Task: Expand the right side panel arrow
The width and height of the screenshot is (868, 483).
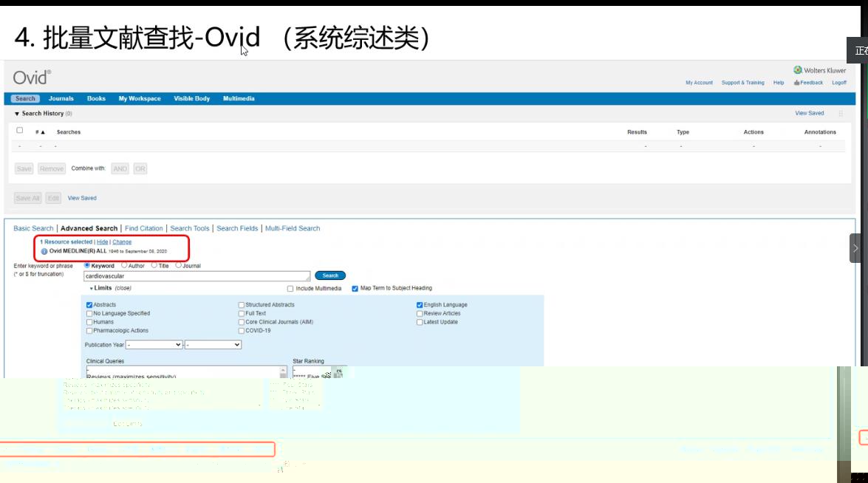Action: coord(855,248)
